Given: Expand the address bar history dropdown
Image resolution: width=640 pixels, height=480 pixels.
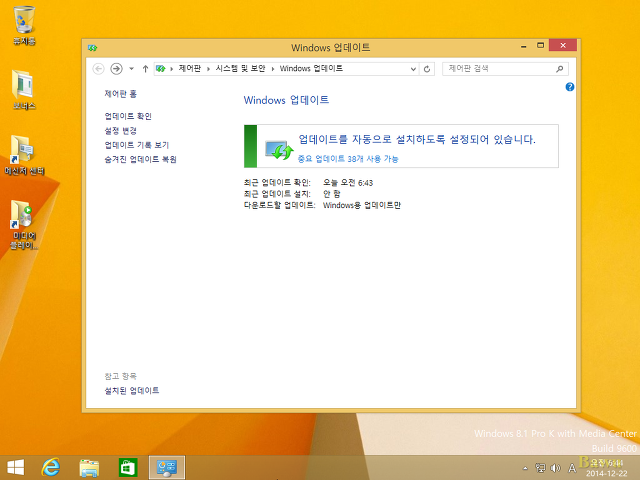Looking at the screenshot, I should [413, 69].
